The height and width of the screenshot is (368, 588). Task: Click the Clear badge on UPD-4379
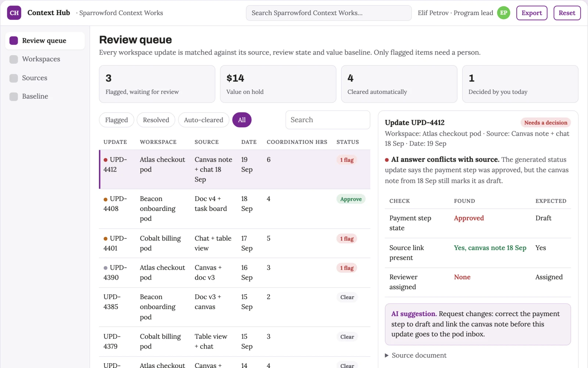(347, 337)
